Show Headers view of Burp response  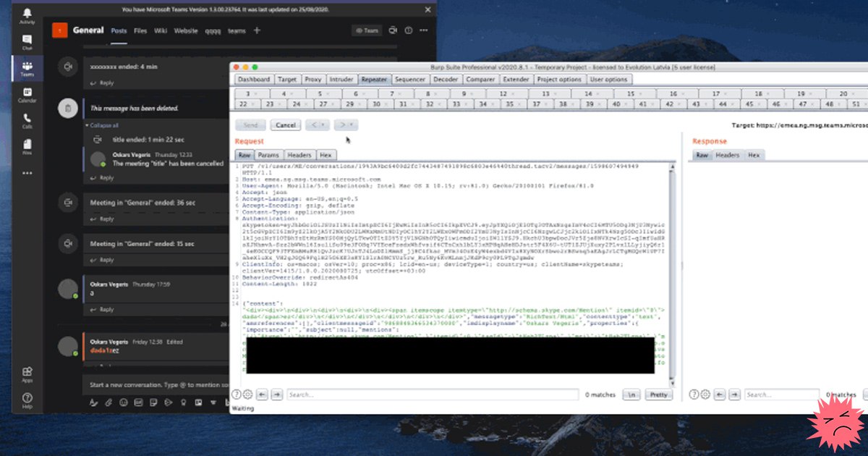(728, 155)
